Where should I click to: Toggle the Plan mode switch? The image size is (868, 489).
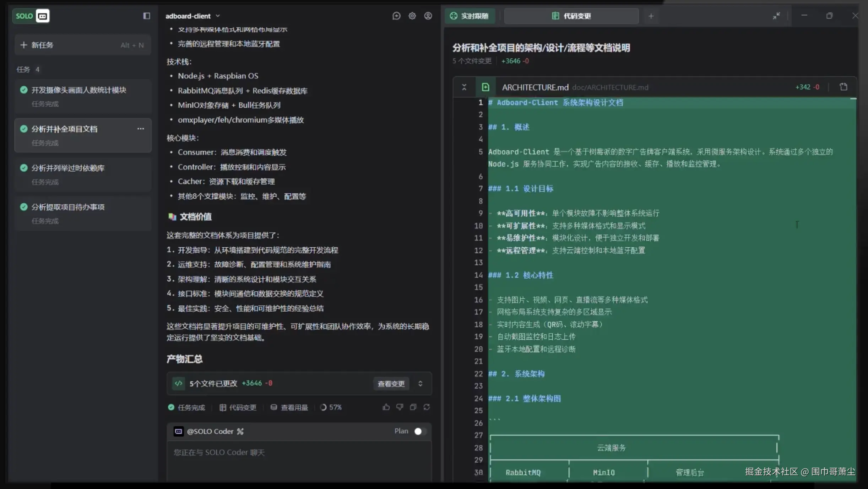(x=420, y=431)
